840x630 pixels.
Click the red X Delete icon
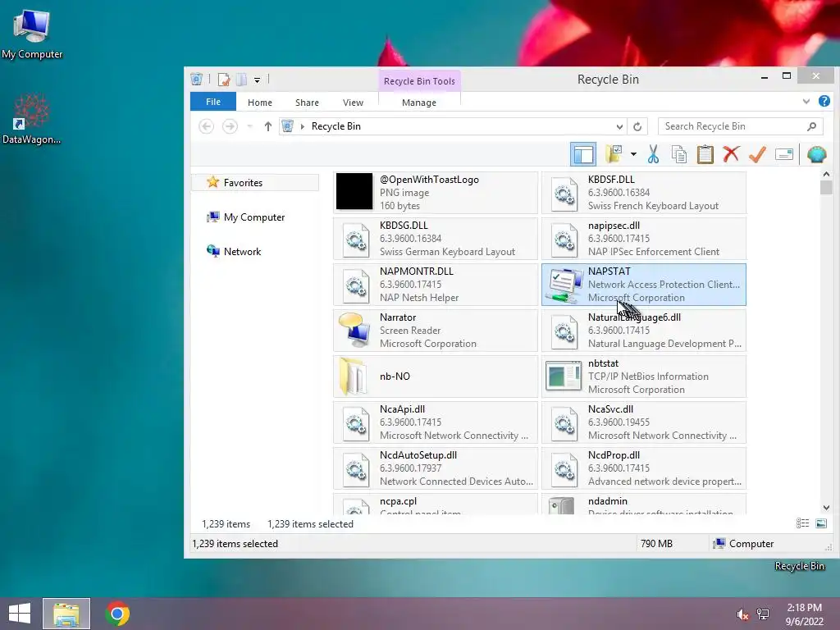(x=731, y=154)
